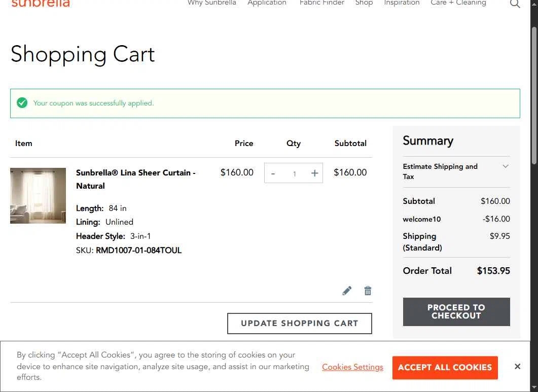Open the Why Sunbrella menu
Viewport: 538px width, 392px height.
tap(211, 3)
